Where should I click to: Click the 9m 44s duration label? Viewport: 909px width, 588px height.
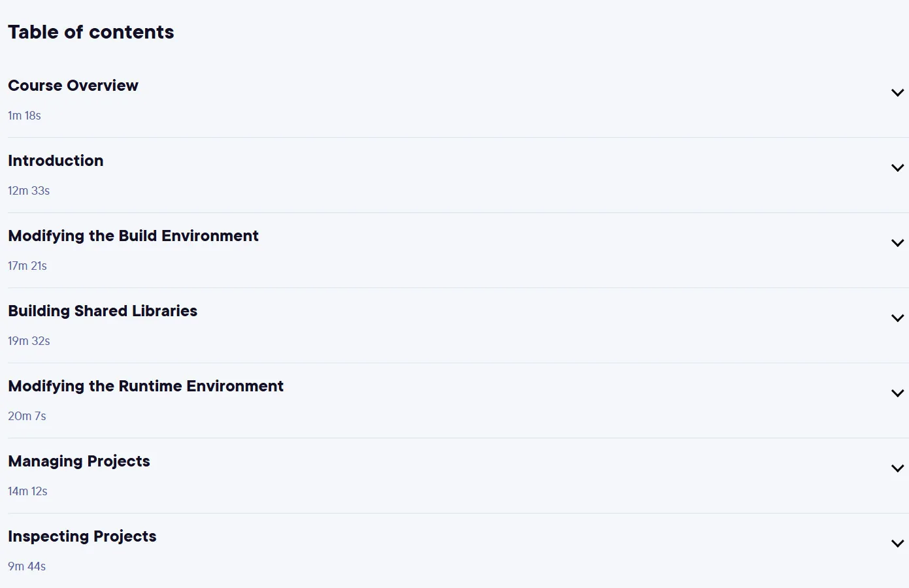(x=27, y=566)
